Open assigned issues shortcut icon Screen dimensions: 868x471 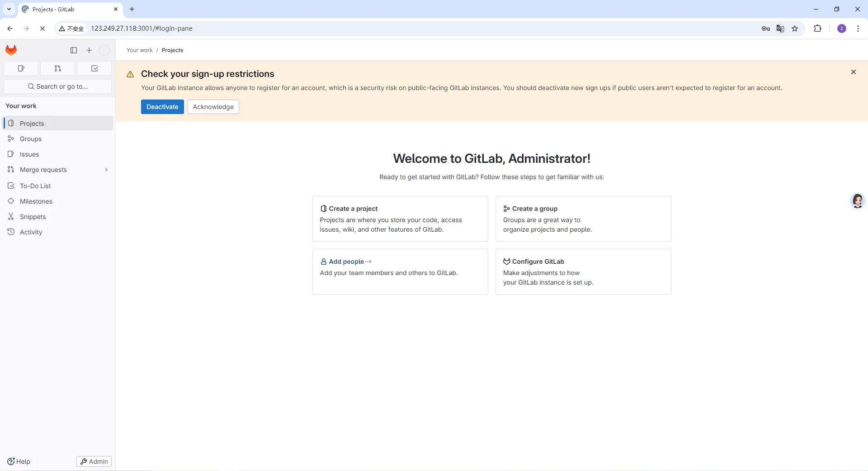pyautogui.click(x=21, y=68)
